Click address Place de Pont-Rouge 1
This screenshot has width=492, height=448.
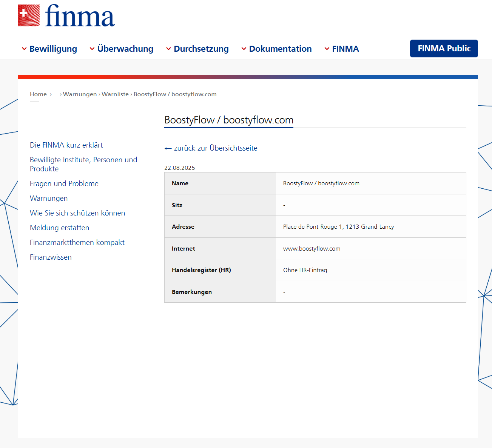click(339, 227)
